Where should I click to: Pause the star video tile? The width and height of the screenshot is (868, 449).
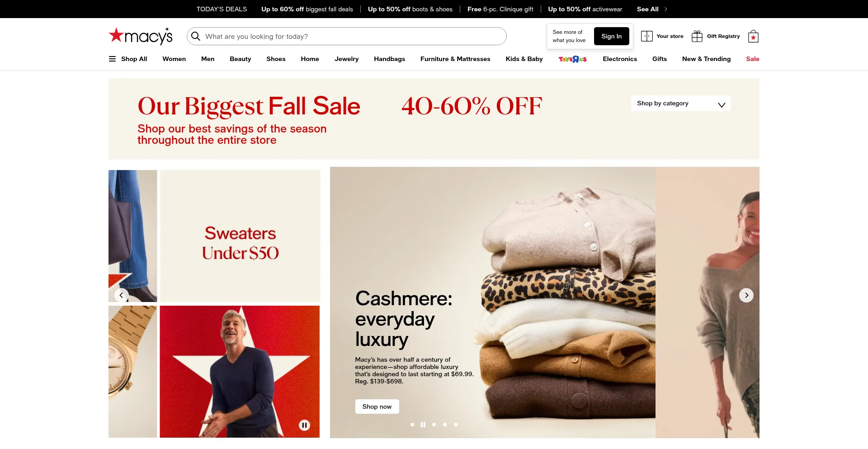tap(305, 425)
